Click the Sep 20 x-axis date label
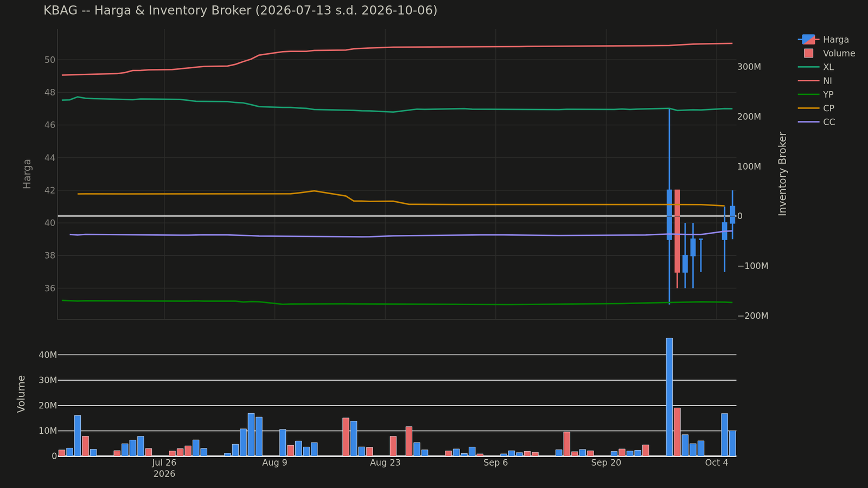This screenshot has width=868, height=488. tap(606, 463)
